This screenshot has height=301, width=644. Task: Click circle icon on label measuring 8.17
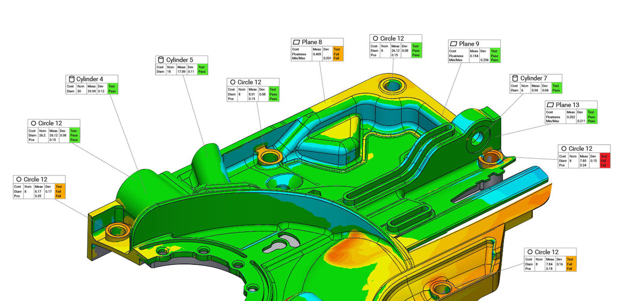[x=19, y=179]
